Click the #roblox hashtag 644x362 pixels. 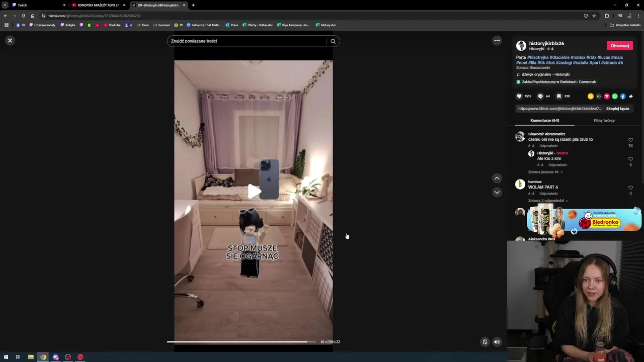coord(578,58)
